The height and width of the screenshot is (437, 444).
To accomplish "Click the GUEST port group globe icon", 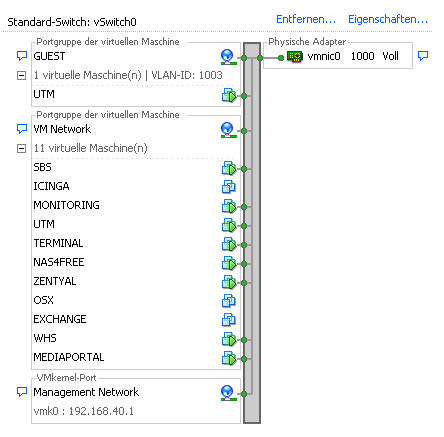I will point(228,57).
